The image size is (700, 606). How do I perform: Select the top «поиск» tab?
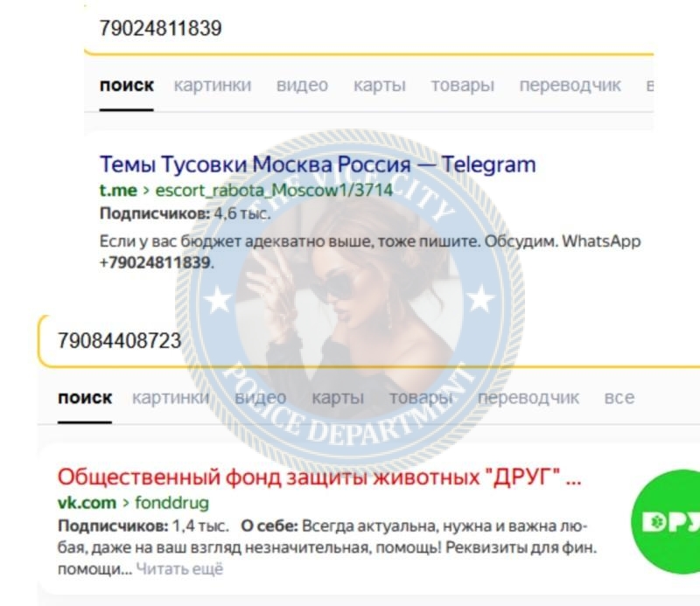point(126,85)
